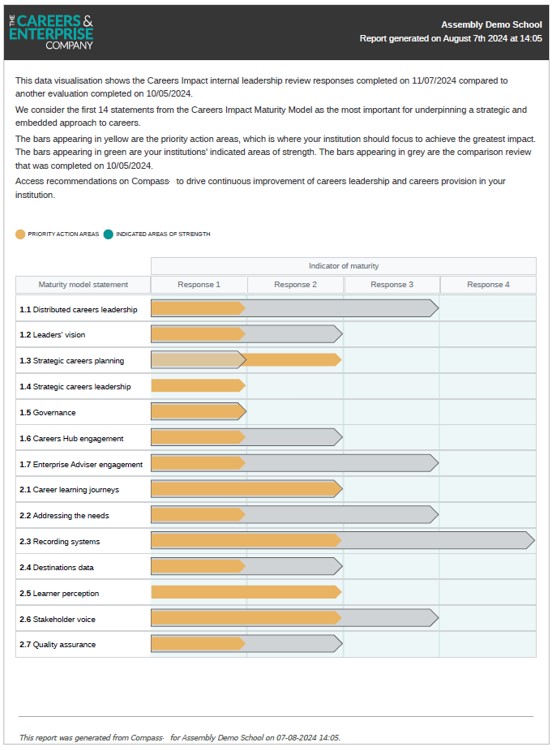Select the Response 4 column header
555x750 pixels.
coord(488,285)
